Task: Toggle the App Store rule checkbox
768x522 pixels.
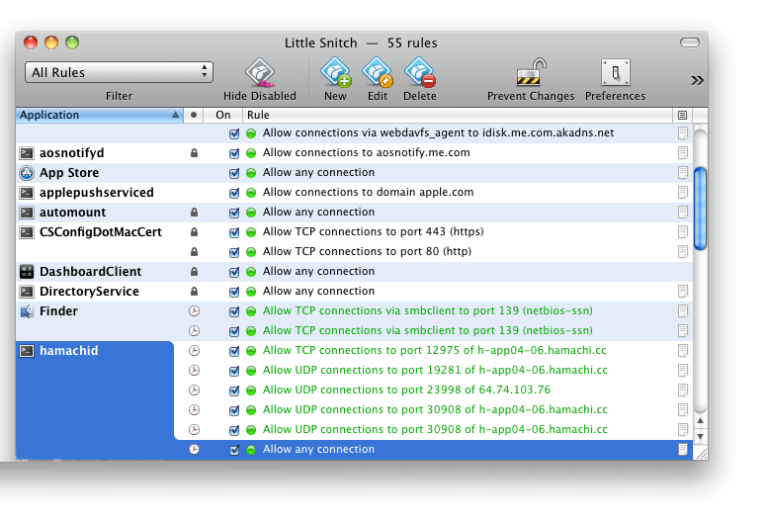Action: click(x=234, y=173)
